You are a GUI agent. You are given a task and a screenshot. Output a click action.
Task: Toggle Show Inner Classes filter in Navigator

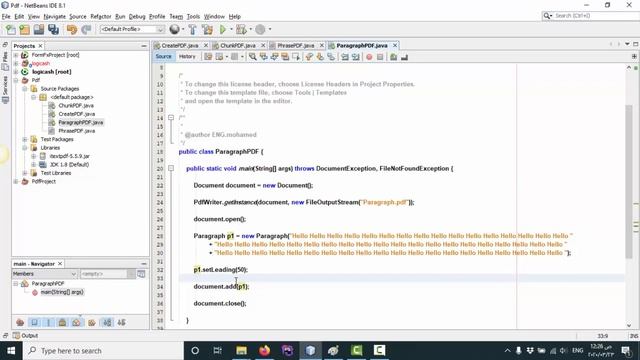tap(77, 322)
